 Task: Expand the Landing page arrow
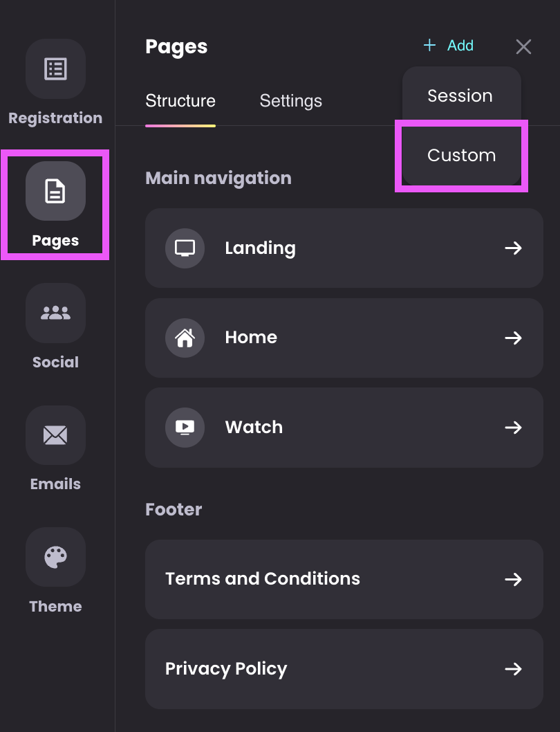(x=513, y=248)
